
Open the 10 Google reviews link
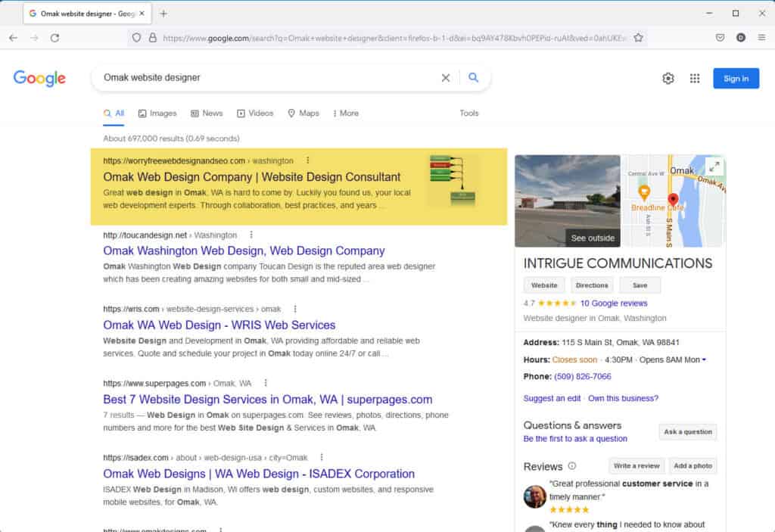point(613,303)
